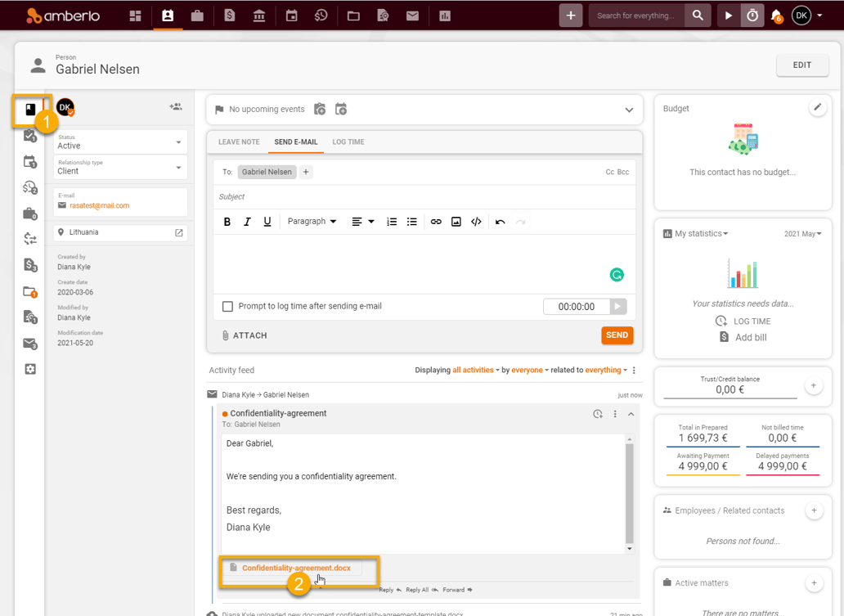The image size is (844, 616).
Task: Switch to the LOG TIME tab
Action: click(348, 142)
